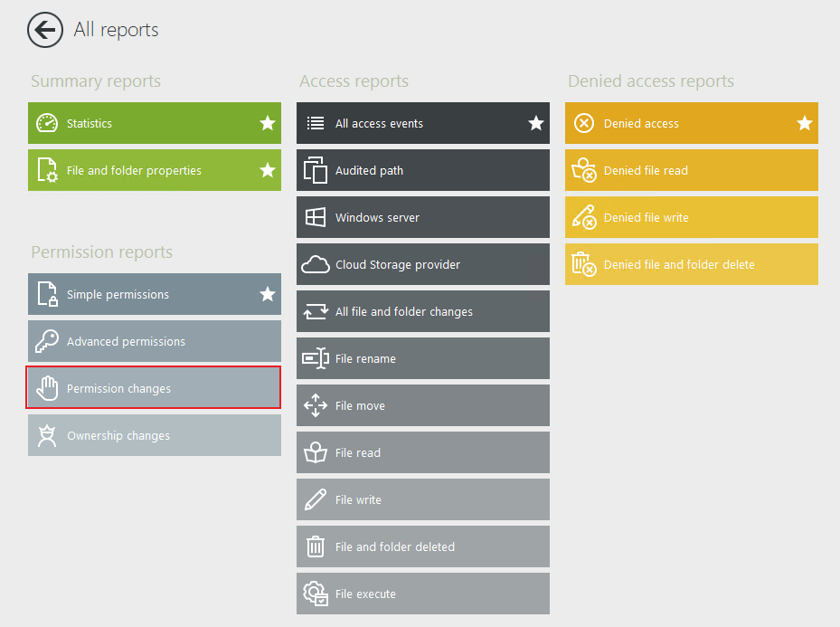Open the Audited path report
Image resolution: width=840 pixels, height=627 pixels.
422,170
